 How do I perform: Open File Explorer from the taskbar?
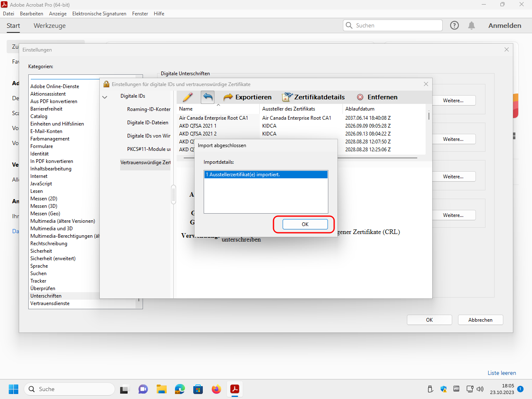(x=161, y=389)
